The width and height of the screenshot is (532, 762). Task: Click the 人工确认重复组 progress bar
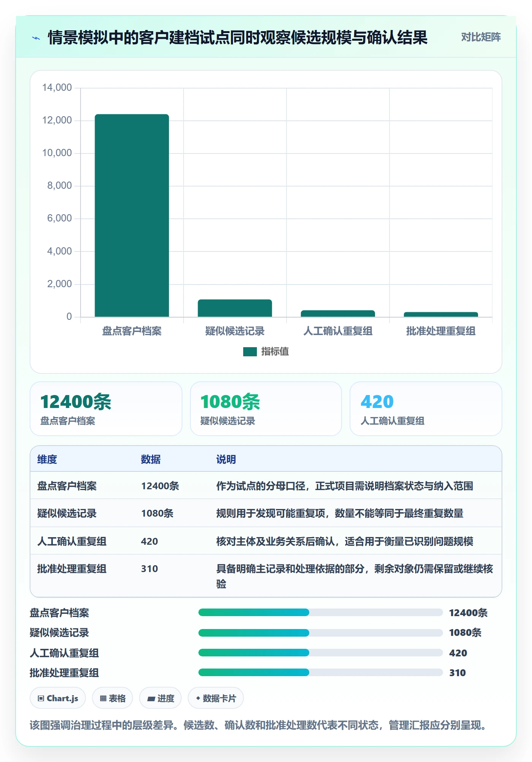(320, 653)
